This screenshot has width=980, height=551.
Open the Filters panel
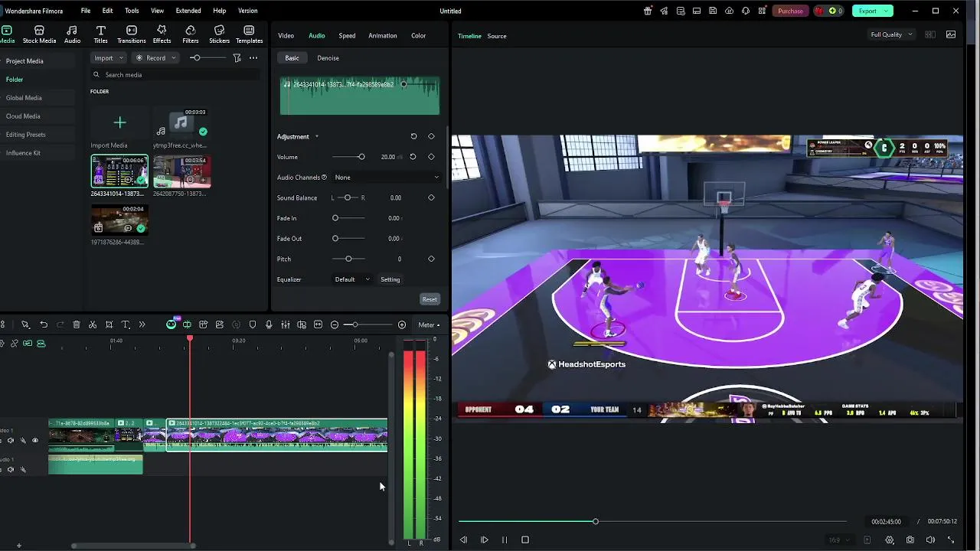click(191, 34)
